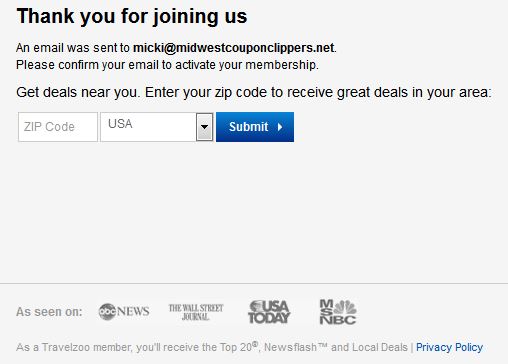Click the 'As seen on:' label
The image size is (508, 364).
click(49, 312)
